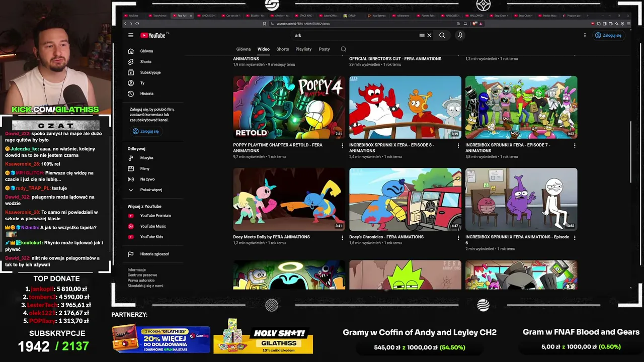Switch to the Playlisty tab
644x362 pixels.
303,49
